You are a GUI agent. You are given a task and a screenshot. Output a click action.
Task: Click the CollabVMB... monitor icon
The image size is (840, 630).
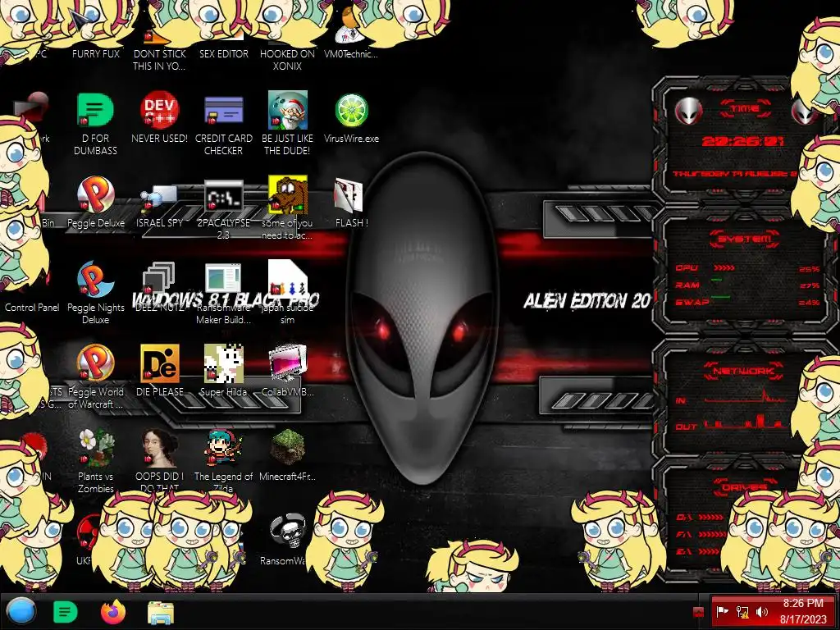pyautogui.click(x=288, y=363)
